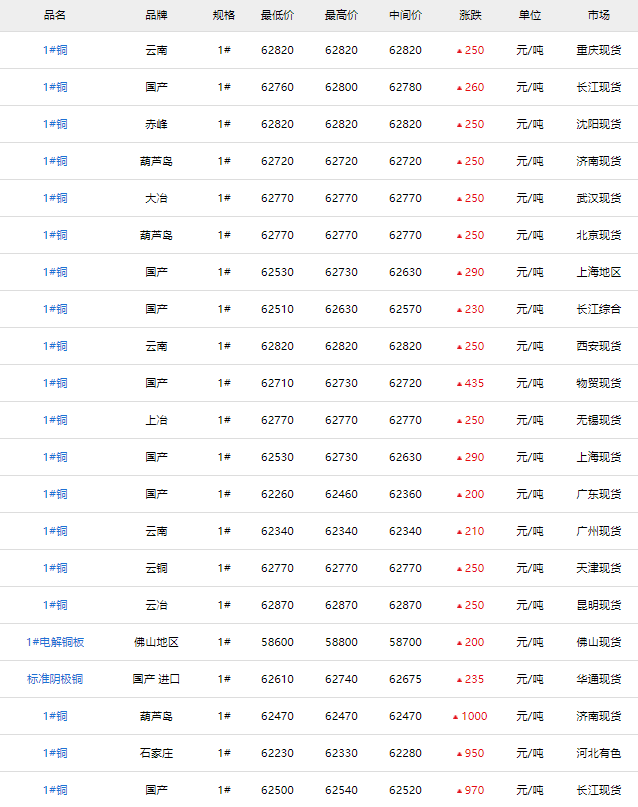Click the red rise arrow beside 235
This screenshot has height=807, width=638.
click(459, 680)
